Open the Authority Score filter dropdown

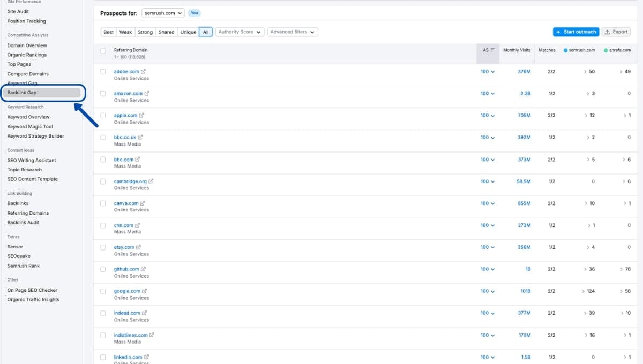coord(240,32)
